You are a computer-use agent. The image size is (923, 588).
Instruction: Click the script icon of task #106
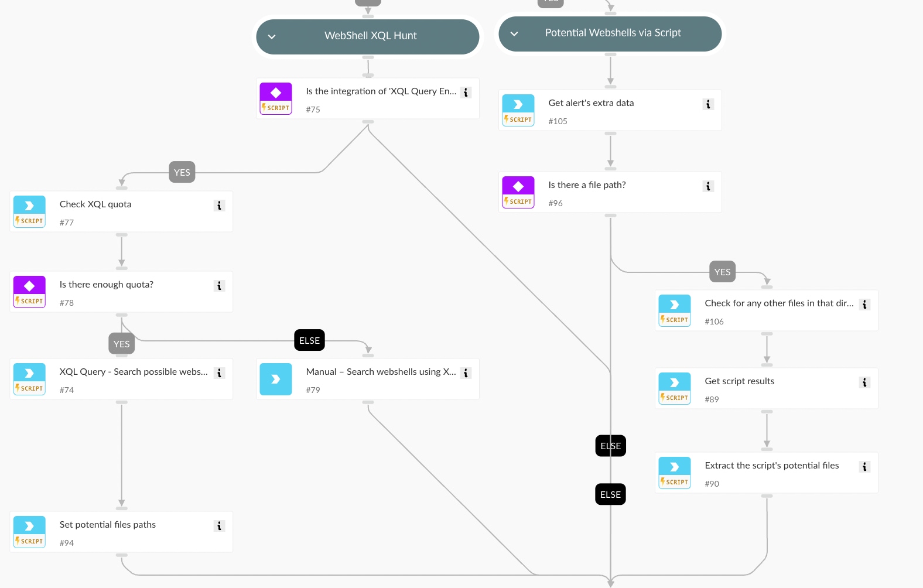[x=675, y=310]
